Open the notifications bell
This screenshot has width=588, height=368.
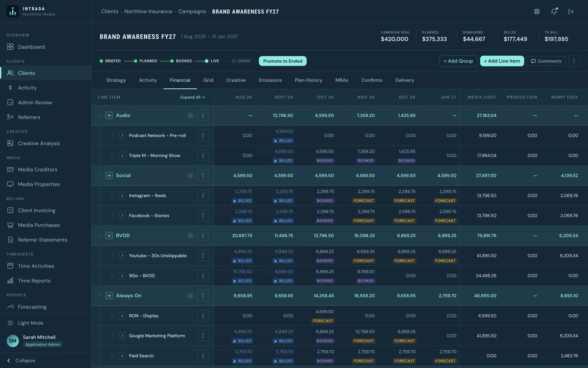point(554,11)
